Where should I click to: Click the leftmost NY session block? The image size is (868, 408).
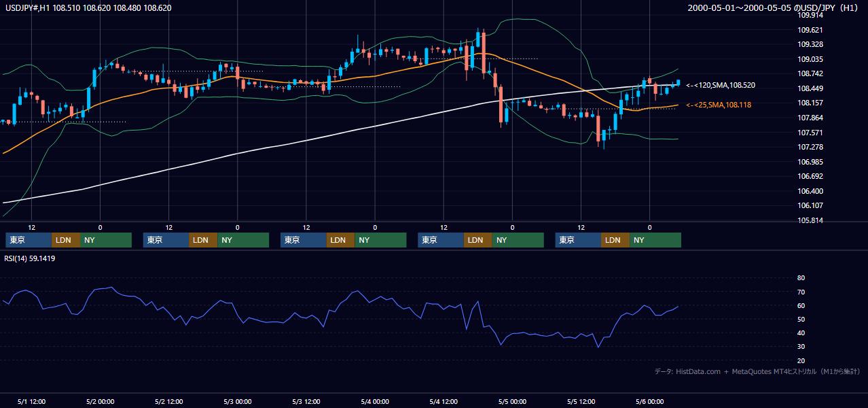coord(106,240)
